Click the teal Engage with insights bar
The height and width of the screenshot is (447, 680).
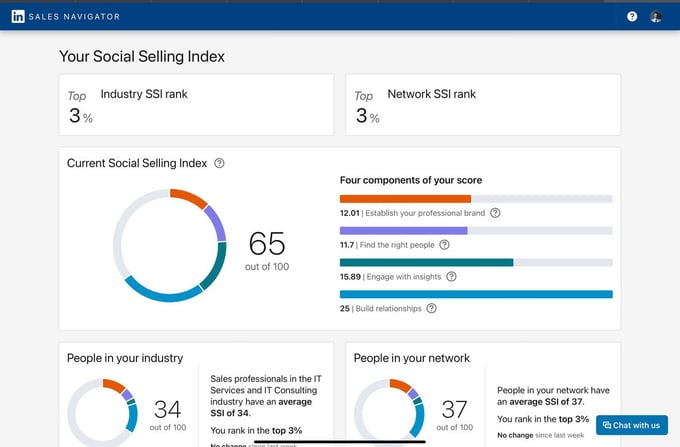[426, 262]
